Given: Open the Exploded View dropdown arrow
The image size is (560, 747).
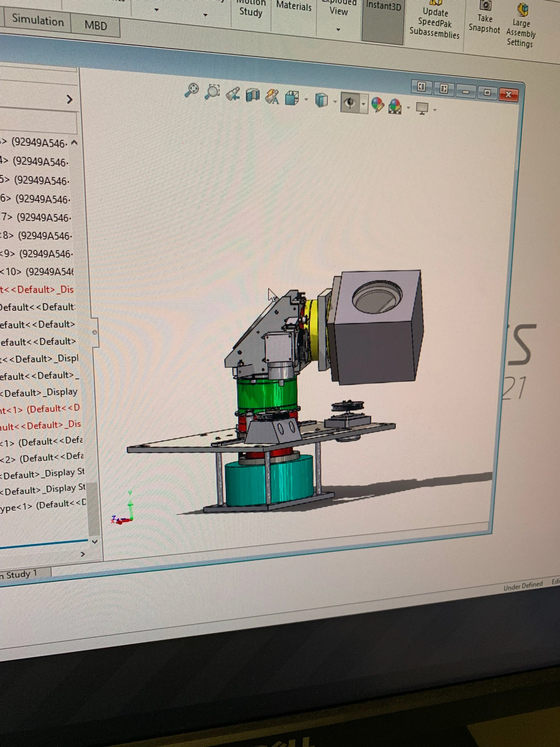Looking at the screenshot, I should [x=338, y=30].
